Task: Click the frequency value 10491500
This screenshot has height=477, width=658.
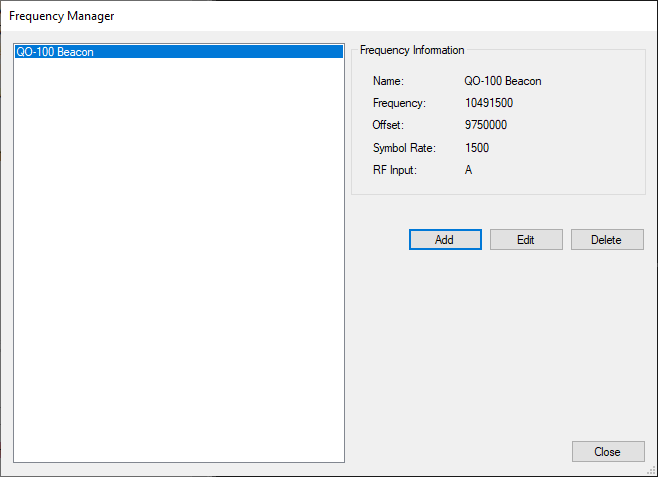Action: coord(490,103)
